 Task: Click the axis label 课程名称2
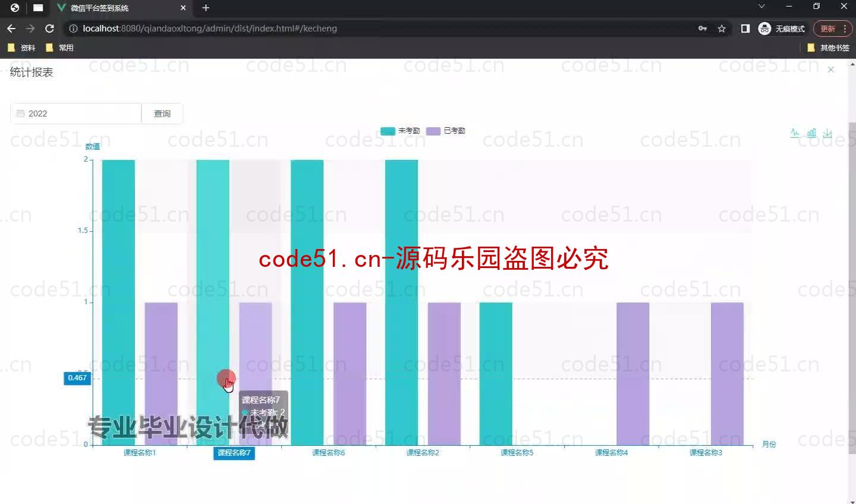(423, 453)
